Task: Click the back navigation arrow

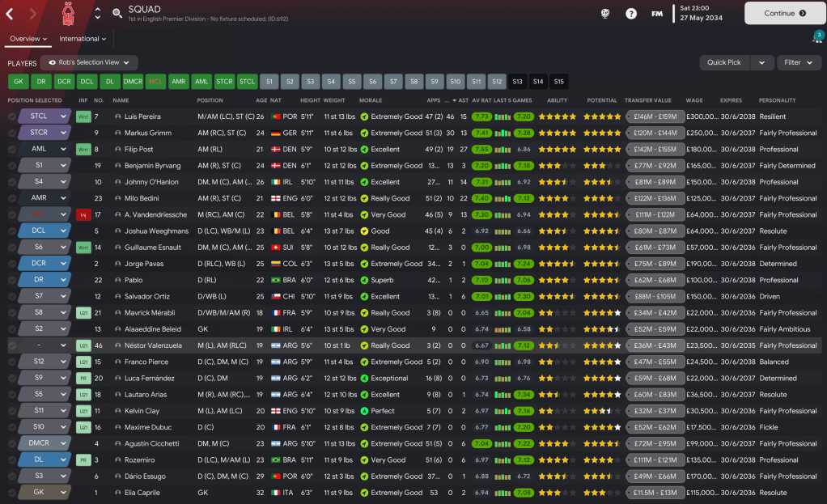Action: pos(10,14)
